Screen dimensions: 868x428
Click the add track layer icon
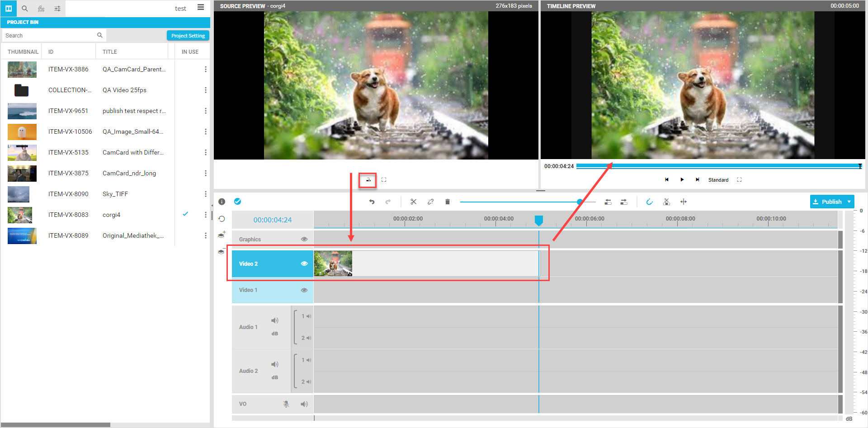[x=222, y=235]
